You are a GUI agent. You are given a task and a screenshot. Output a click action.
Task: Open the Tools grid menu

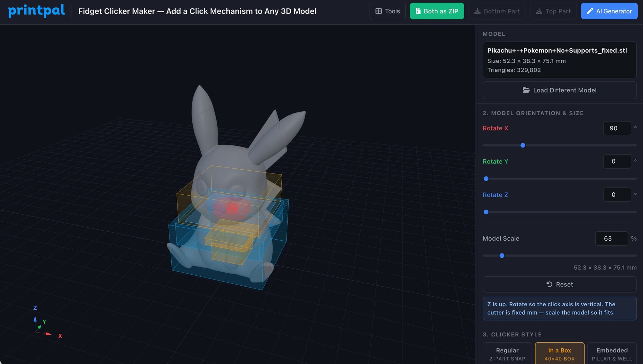(x=387, y=11)
